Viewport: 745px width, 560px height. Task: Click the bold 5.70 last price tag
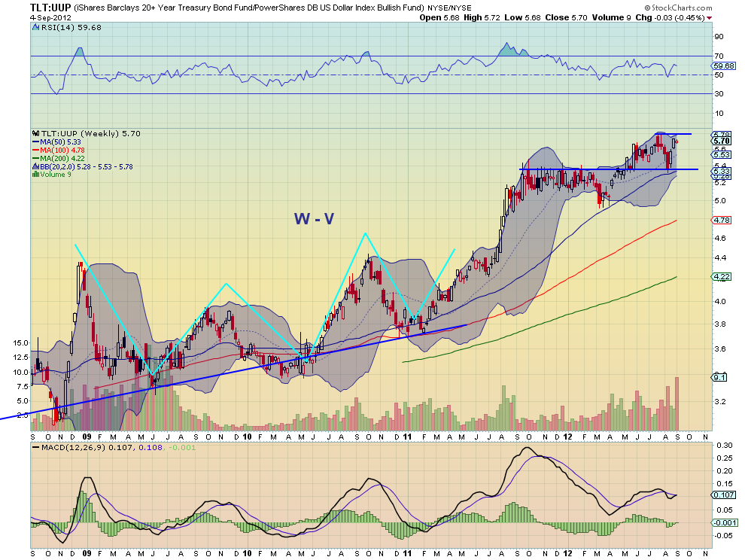coord(722,141)
